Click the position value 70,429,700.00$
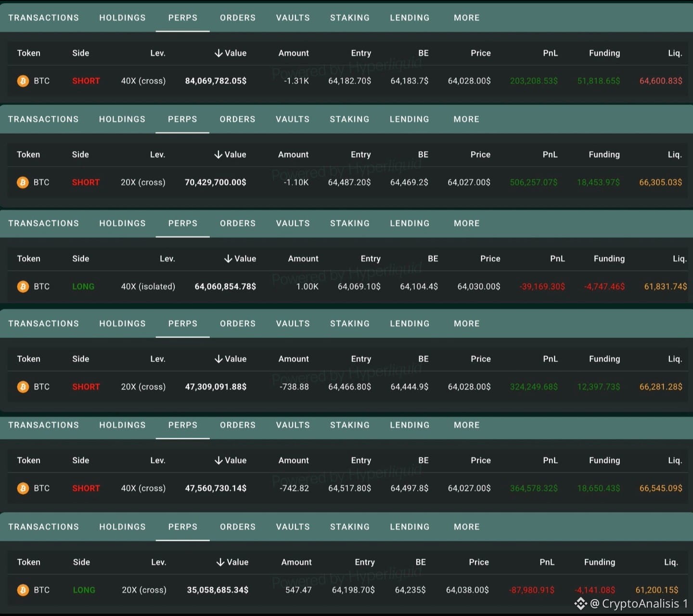This screenshot has width=693, height=616. click(215, 182)
